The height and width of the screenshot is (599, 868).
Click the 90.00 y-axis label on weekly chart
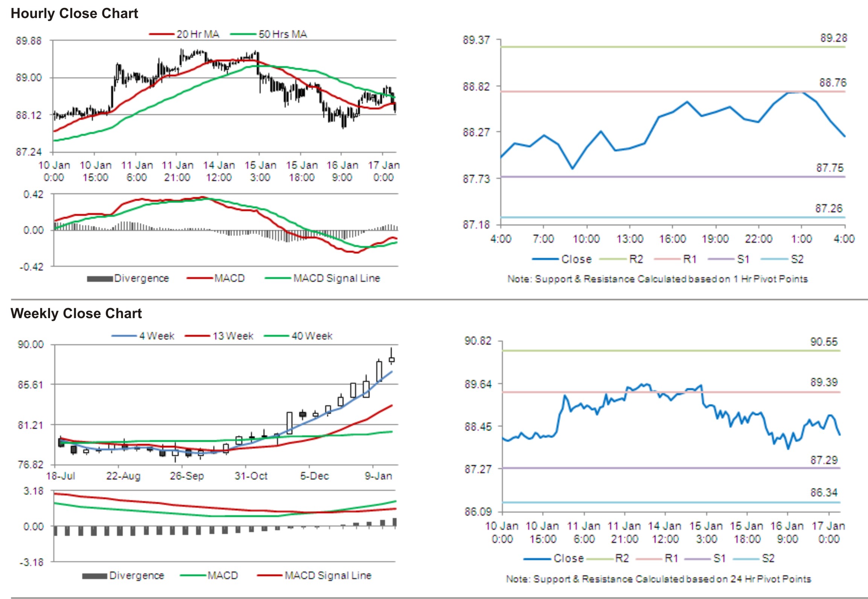click(x=31, y=344)
